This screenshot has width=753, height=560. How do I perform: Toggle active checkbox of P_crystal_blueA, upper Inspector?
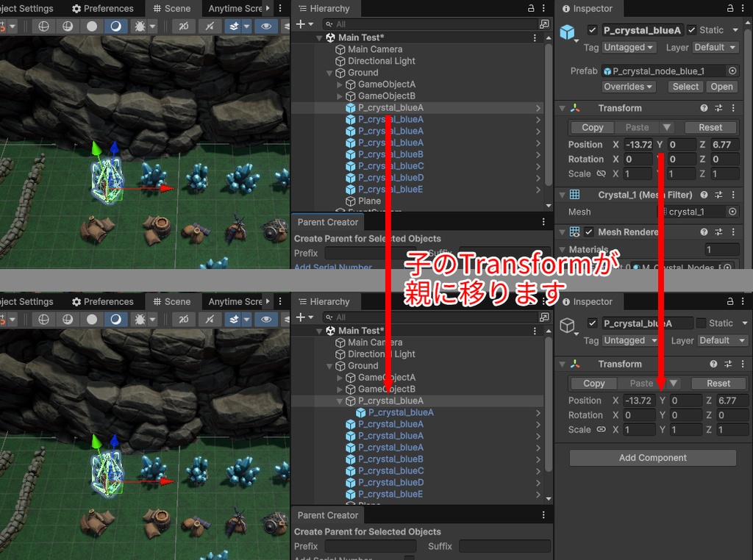coord(592,30)
